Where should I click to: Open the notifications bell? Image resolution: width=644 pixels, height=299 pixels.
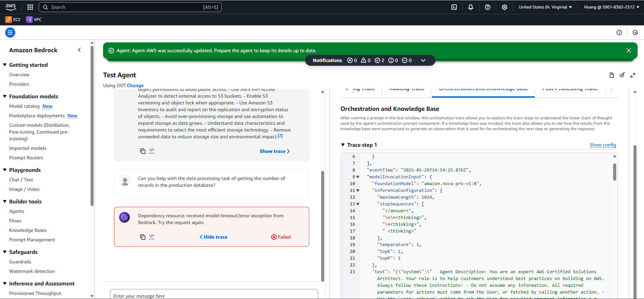point(471,7)
